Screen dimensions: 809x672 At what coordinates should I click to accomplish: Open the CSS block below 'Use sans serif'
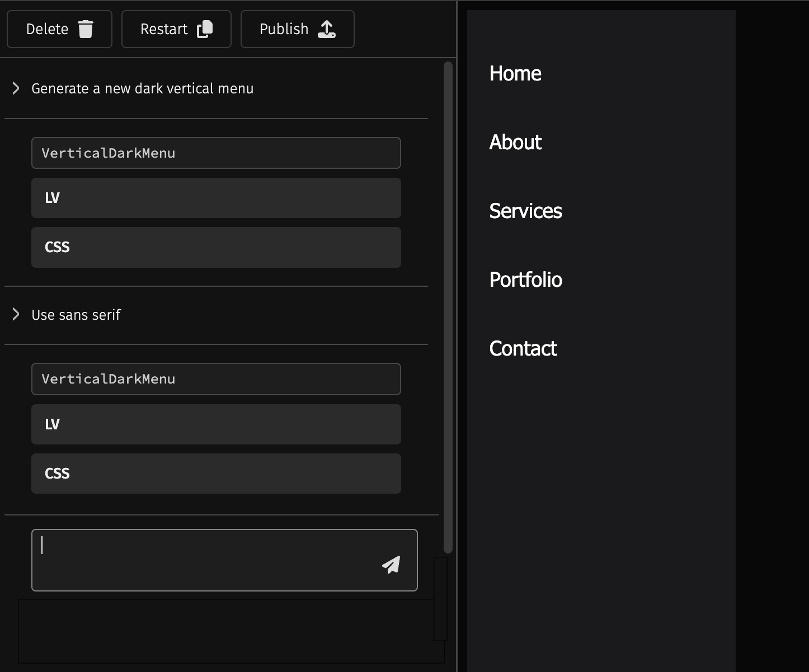pos(216,474)
